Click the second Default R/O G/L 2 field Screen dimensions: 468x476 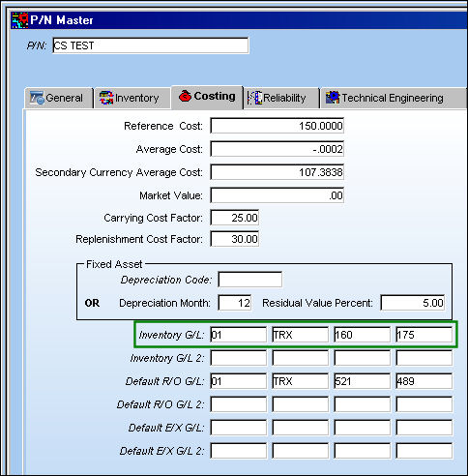pos(301,404)
